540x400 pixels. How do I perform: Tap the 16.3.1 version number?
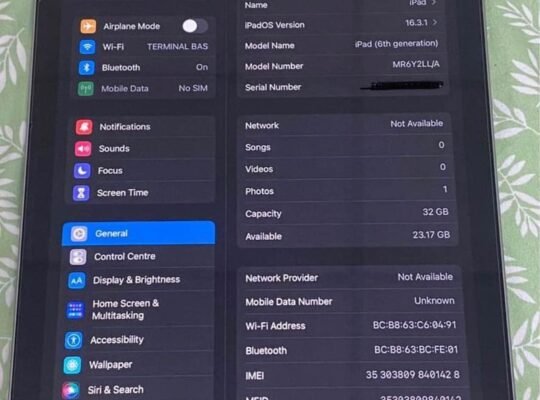416,23
